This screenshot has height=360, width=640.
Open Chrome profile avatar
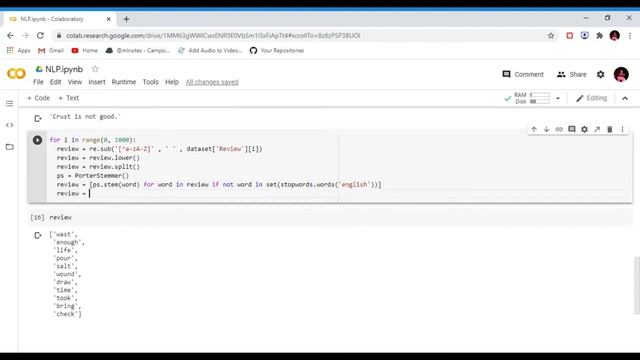pos(615,36)
